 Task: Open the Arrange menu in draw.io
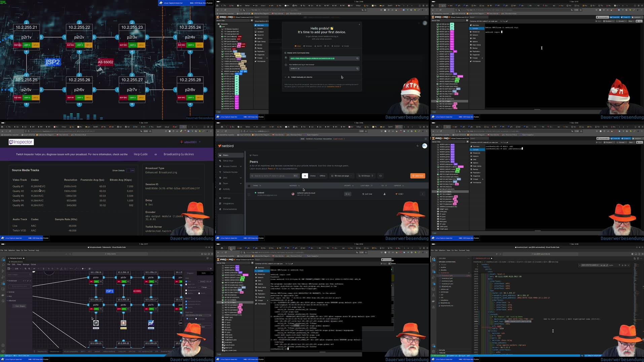coord(26,264)
